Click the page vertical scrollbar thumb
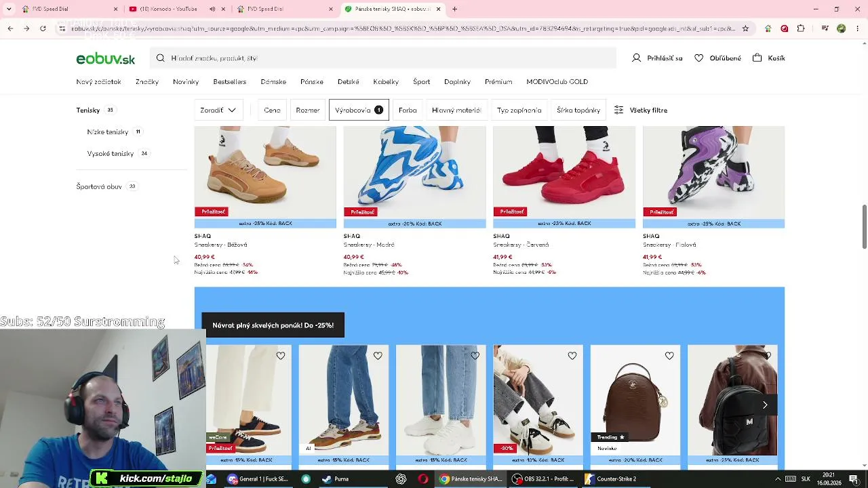Image resolution: width=868 pixels, height=488 pixels. pos(864,226)
